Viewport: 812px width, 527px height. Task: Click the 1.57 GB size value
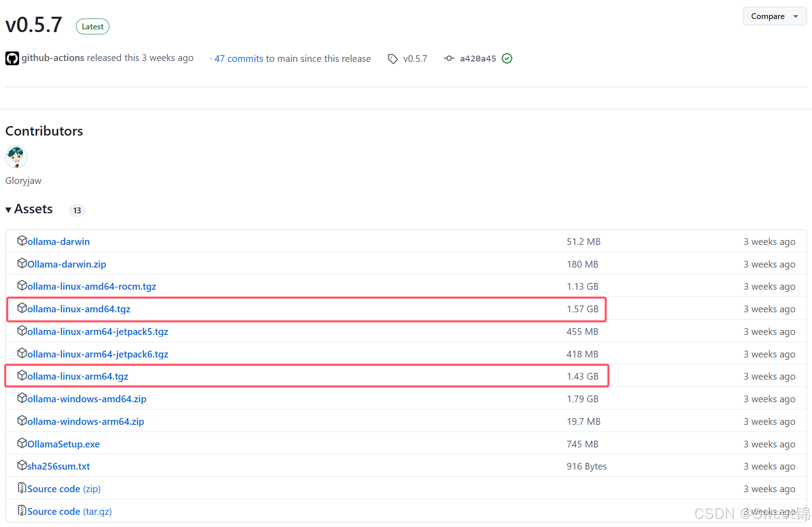point(582,309)
